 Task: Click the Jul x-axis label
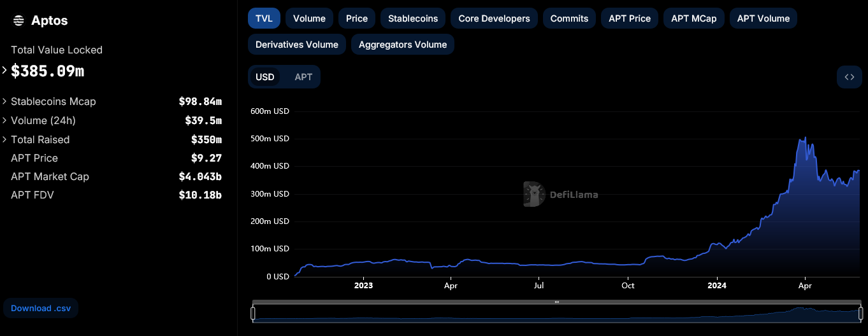539,286
